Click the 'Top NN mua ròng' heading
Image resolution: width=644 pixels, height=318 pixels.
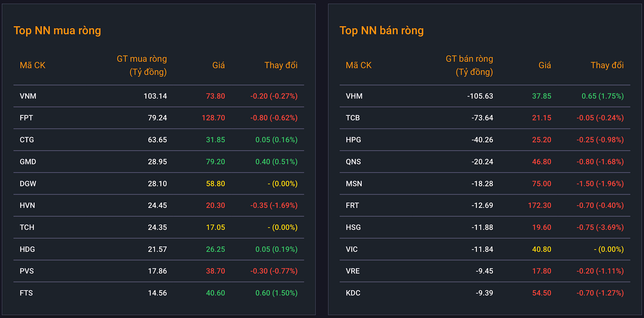pos(57,31)
